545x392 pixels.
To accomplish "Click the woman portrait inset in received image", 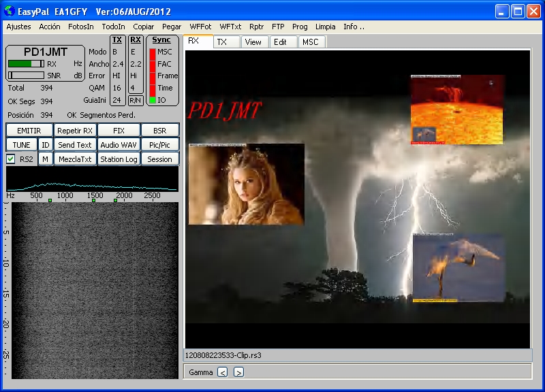I will 247,184.
